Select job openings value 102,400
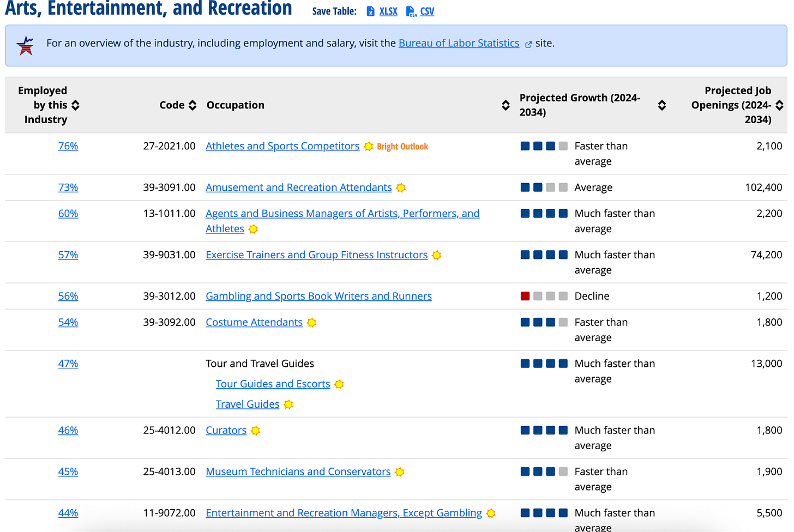794x532 pixels. pos(763,188)
